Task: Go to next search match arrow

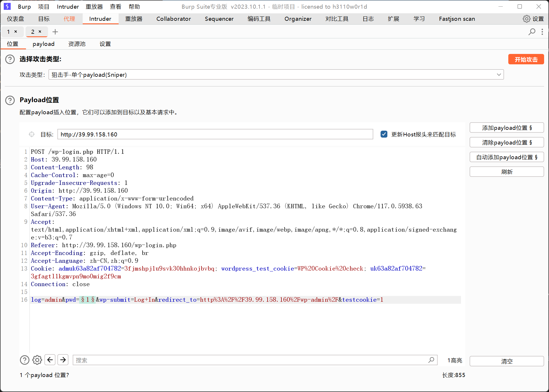Action: [63, 360]
